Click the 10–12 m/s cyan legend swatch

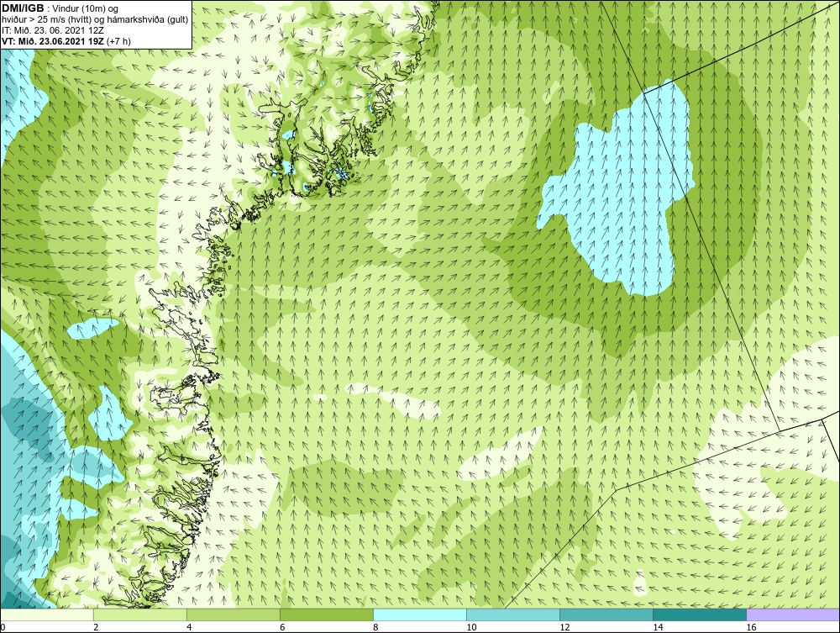(512, 615)
